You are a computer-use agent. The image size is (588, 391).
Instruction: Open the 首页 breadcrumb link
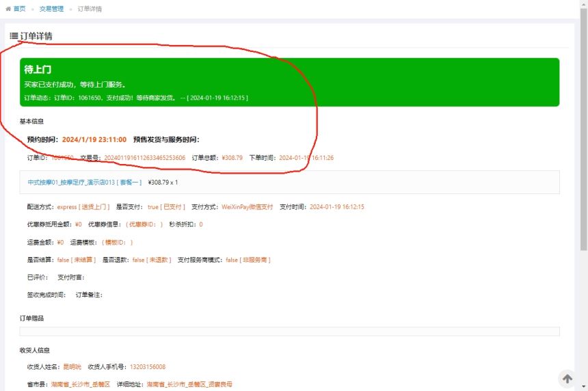tap(20, 9)
